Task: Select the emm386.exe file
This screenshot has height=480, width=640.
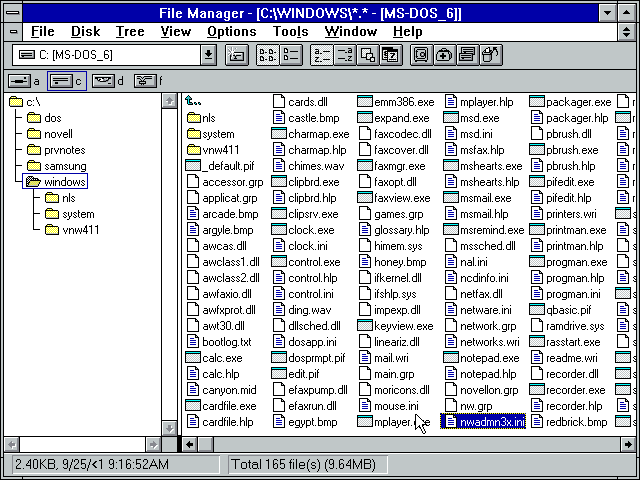Action: point(396,102)
